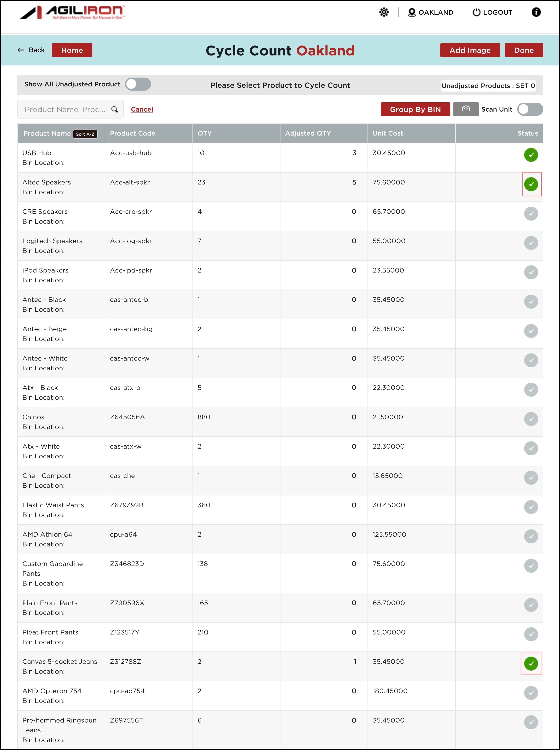Click the Group By BIN button
Screen dimensions: 560x750
point(415,109)
